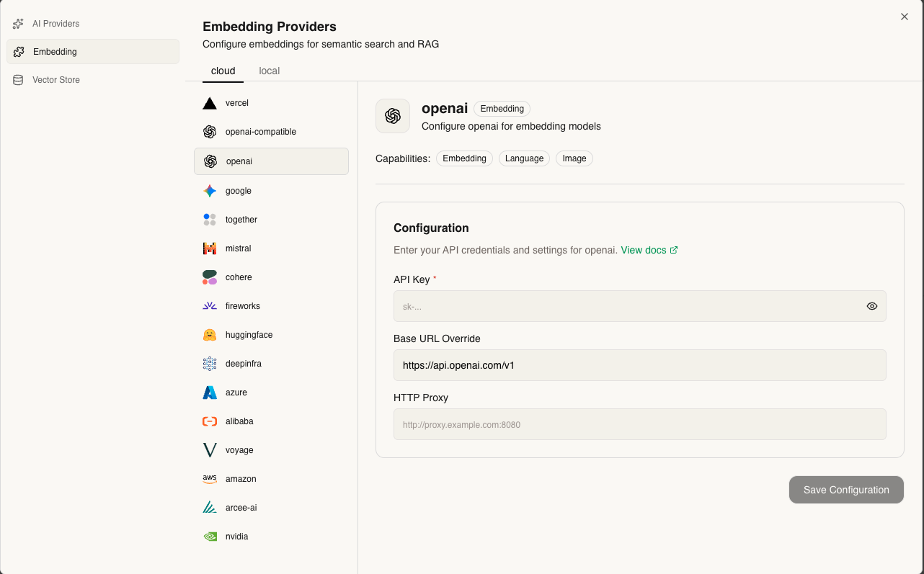924x574 pixels.
Task: Click the HTTP Proxy input field
Action: pos(639,424)
